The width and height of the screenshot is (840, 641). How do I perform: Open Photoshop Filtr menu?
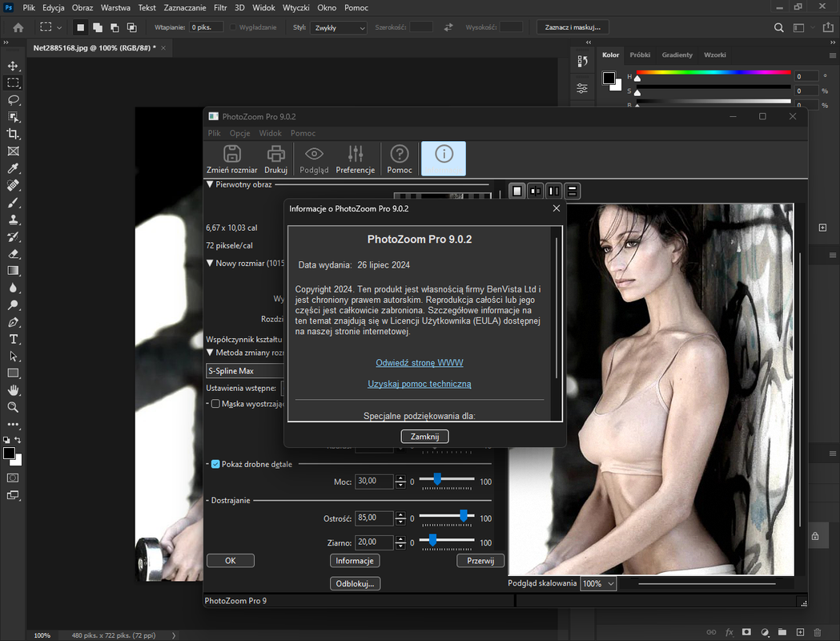pyautogui.click(x=220, y=7)
